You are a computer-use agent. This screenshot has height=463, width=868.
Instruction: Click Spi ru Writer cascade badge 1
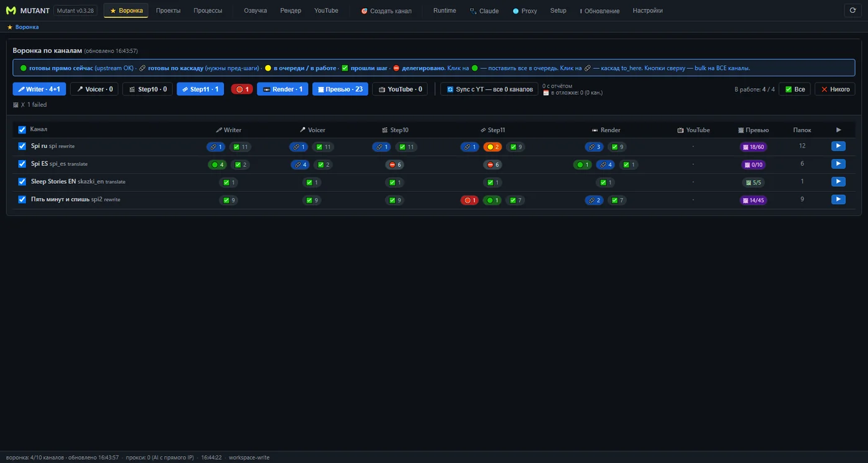coord(216,147)
